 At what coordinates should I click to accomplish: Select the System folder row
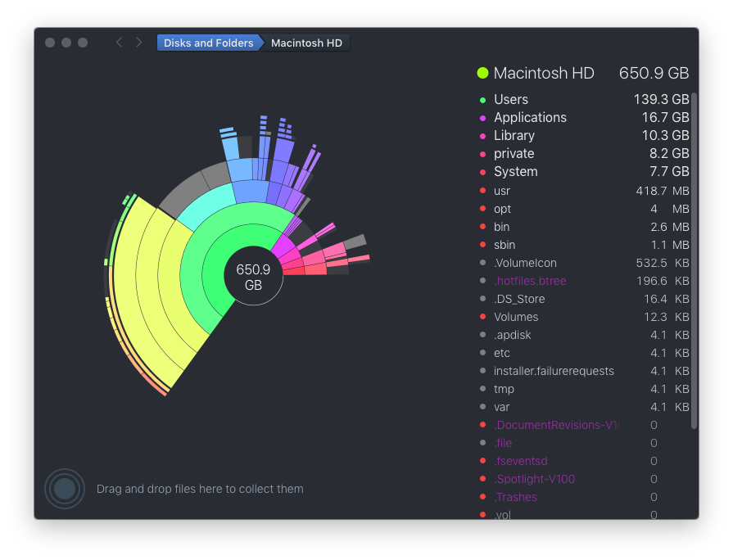coord(583,172)
